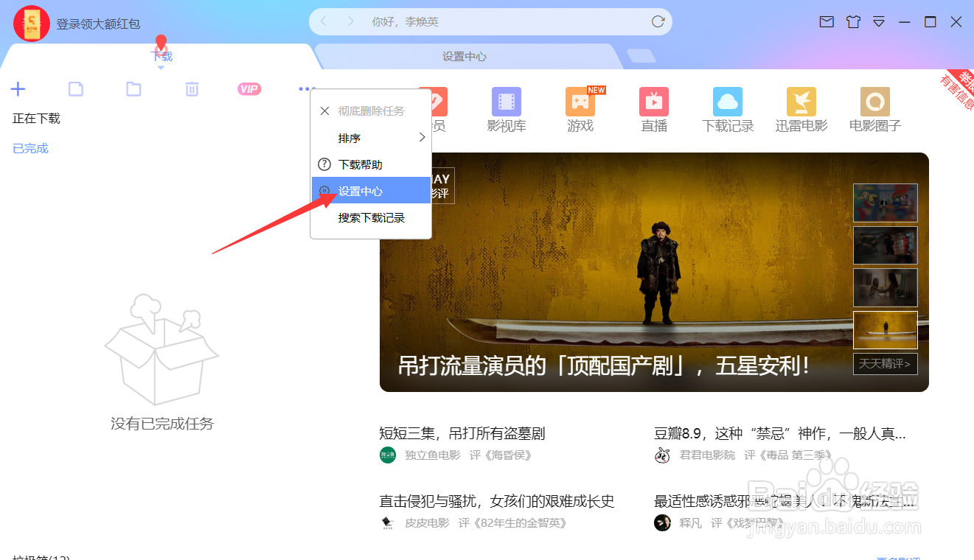Select 彻底删除任务 menu entry
Image resolution: width=974 pixels, height=560 pixels.
click(x=371, y=111)
